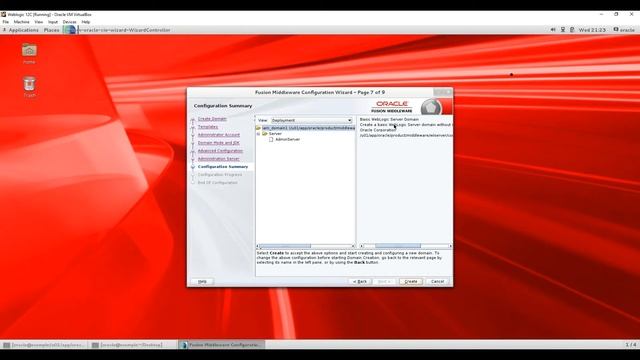
Task: Go to the Templates step
Action: point(208,127)
